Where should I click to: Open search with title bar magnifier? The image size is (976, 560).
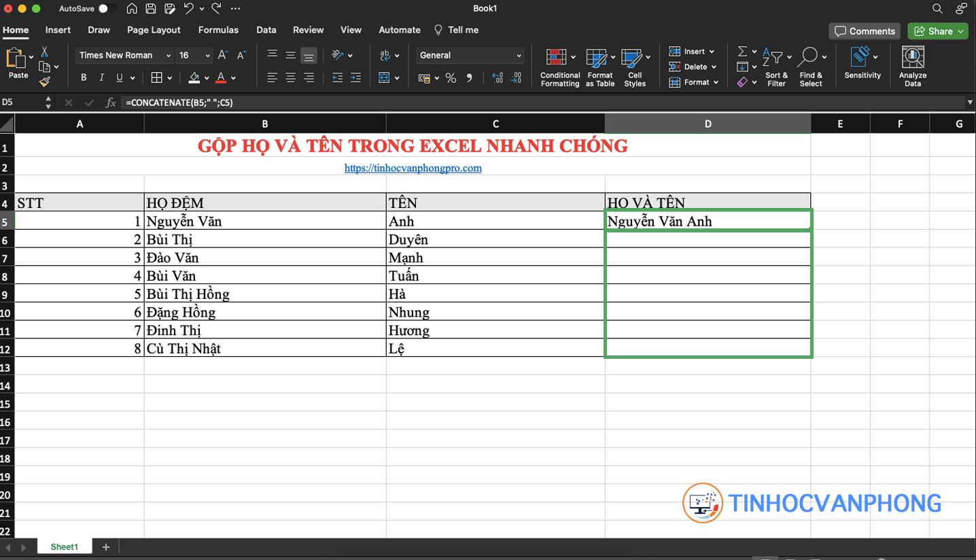(x=937, y=9)
